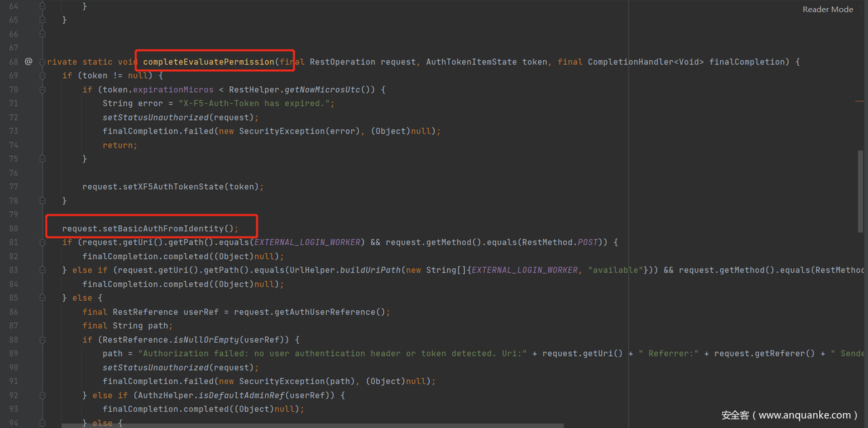Click the setBasicAuthFromIdentity method call

[150, 229]
